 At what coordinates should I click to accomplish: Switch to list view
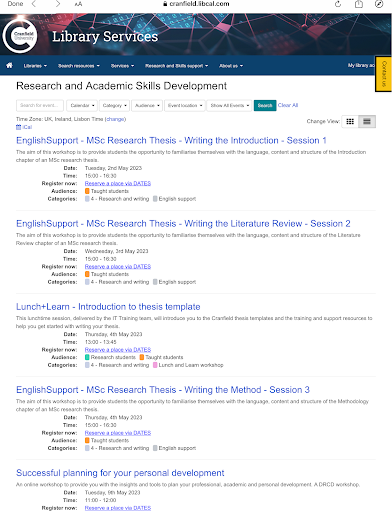click(x=367, y=121)
